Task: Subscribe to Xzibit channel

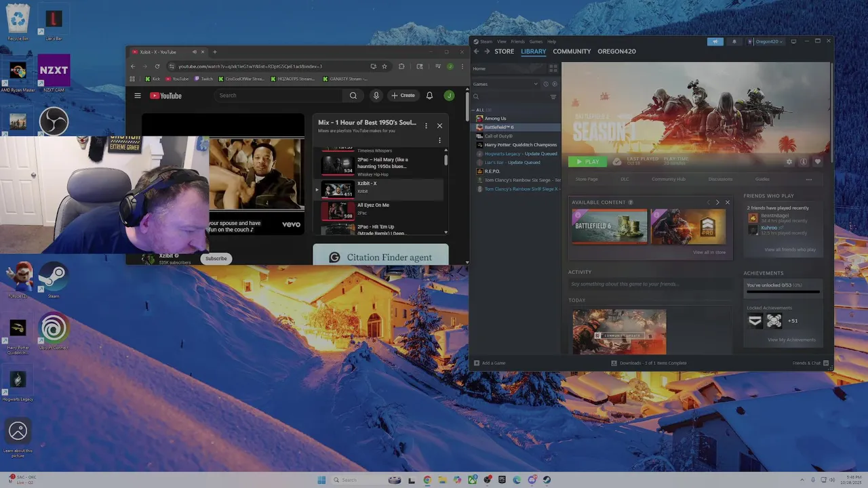Action: click(216, 258)
